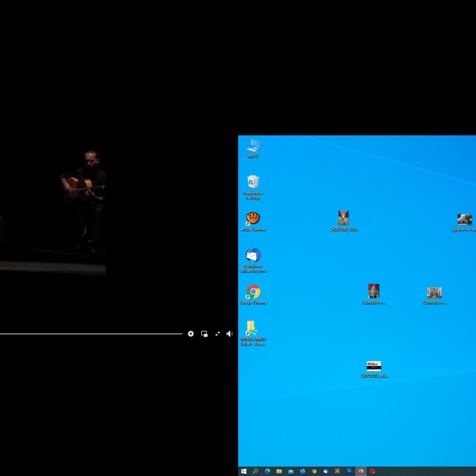The image size is (476, 476).
Task: Select the 240828313_669 image file
Action: click(x=374, y=366)
